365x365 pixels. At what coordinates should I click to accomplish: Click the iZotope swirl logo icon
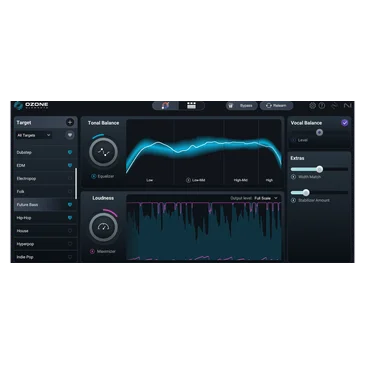pyautogui.click(x=334, y=106)
